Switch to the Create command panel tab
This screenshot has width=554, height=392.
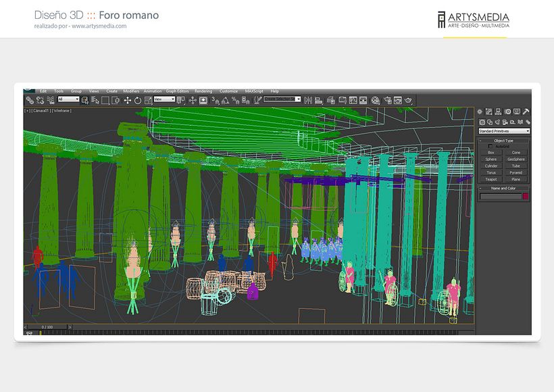pyautogui.click(x=480, y=112)
